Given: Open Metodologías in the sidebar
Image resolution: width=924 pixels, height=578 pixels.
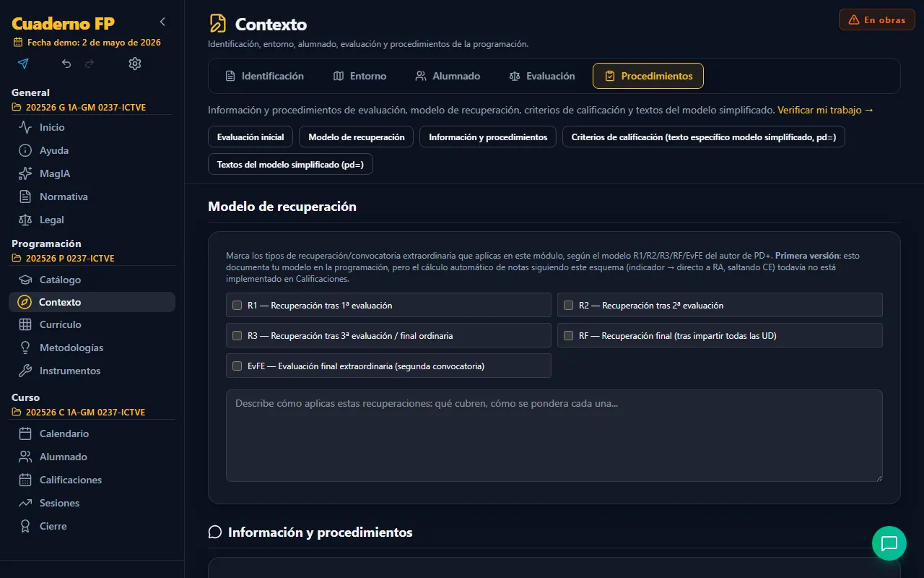Looking at the screenshot, I should tap(92, 348).
